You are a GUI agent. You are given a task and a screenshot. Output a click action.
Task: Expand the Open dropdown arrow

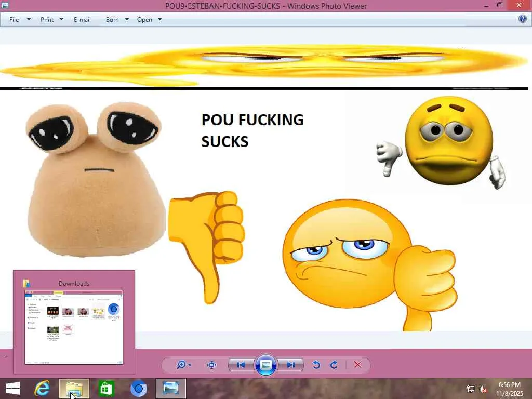(x=160, y=19)
